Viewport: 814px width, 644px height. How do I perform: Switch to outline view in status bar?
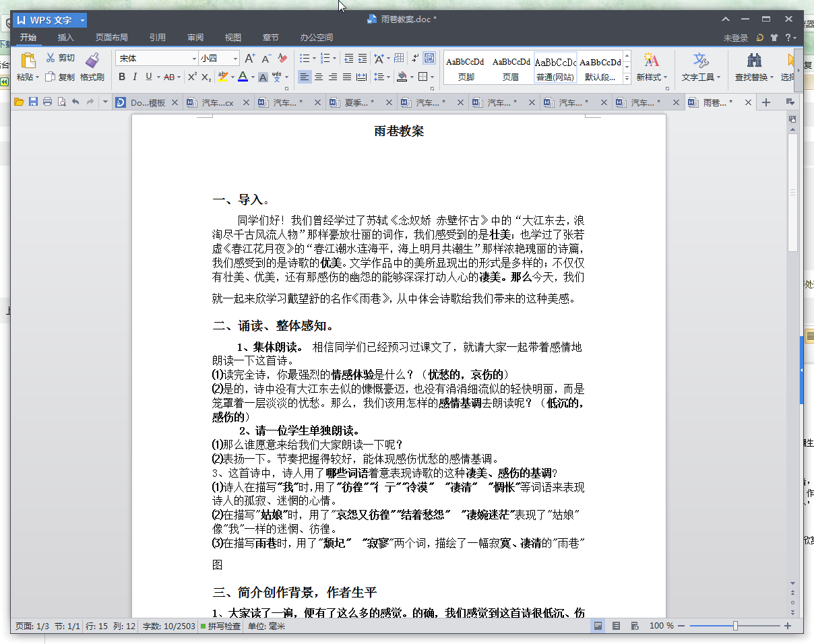[616, 626]
